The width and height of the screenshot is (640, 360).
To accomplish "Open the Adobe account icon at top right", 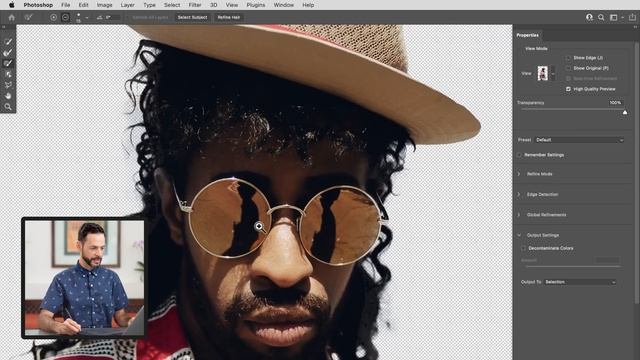I will [x=589, y=17].
